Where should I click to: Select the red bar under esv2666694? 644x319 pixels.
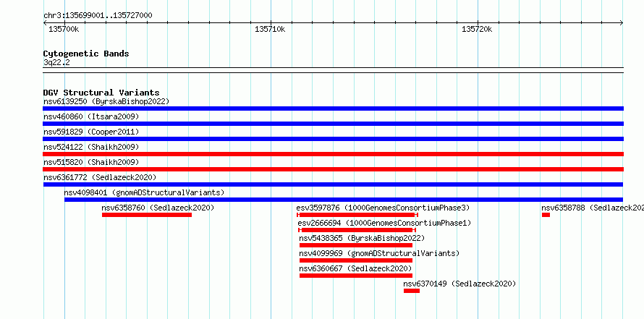pyautogui.click(x=357, y=230)
